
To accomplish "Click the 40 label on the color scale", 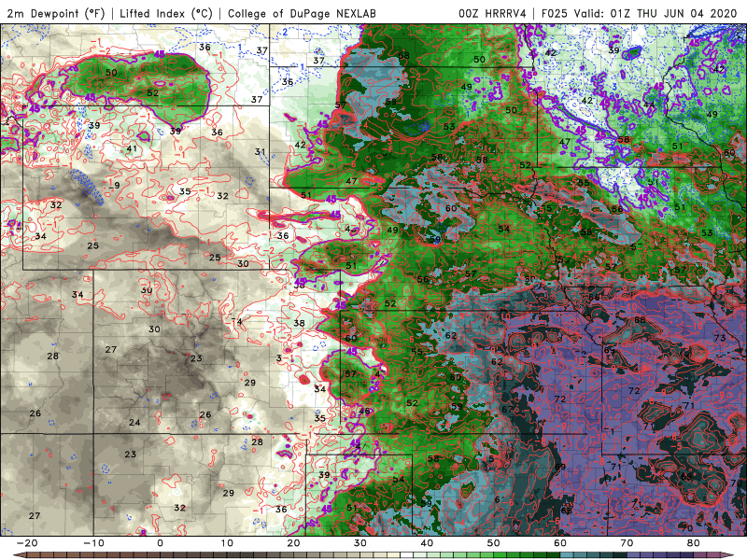I will coord(427,543).
